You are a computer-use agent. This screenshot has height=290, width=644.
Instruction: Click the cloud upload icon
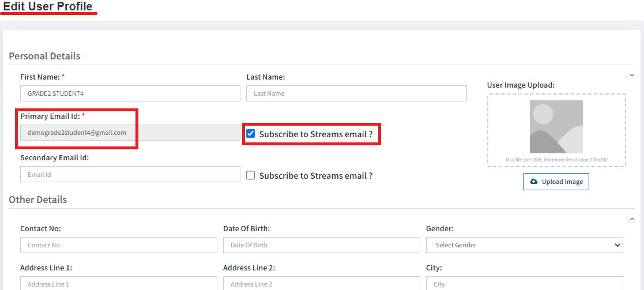[x=534, y=182]
